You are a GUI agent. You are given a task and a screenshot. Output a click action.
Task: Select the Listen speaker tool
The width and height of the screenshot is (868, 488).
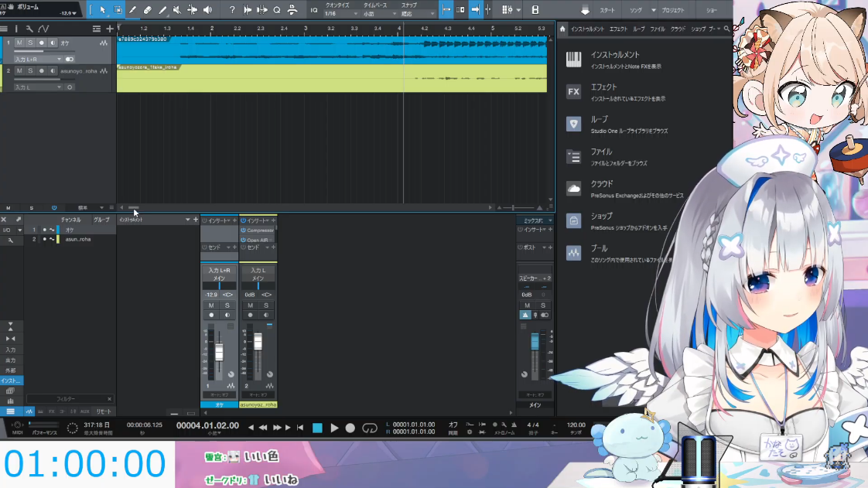click(x=207, y=10)
